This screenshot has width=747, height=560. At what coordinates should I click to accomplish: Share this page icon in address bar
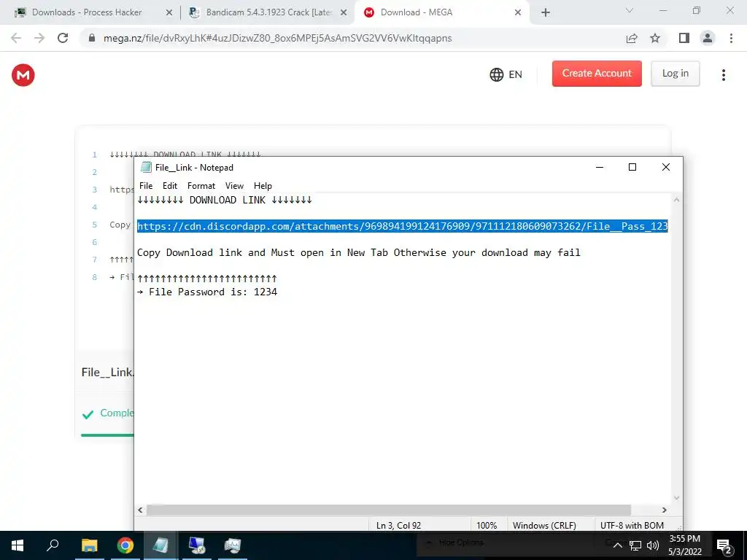(632, 38)
